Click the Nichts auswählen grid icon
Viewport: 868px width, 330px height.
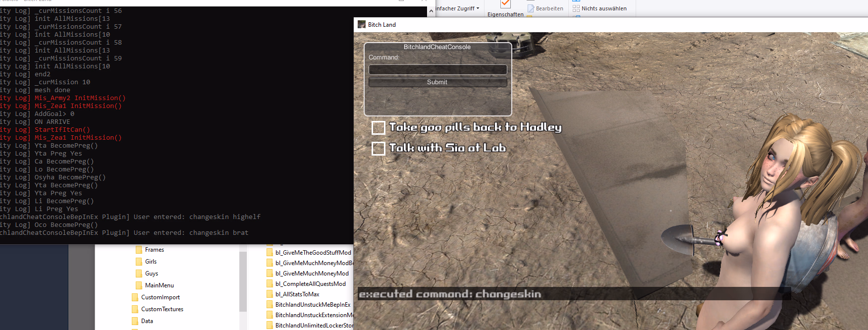point(576,8)
